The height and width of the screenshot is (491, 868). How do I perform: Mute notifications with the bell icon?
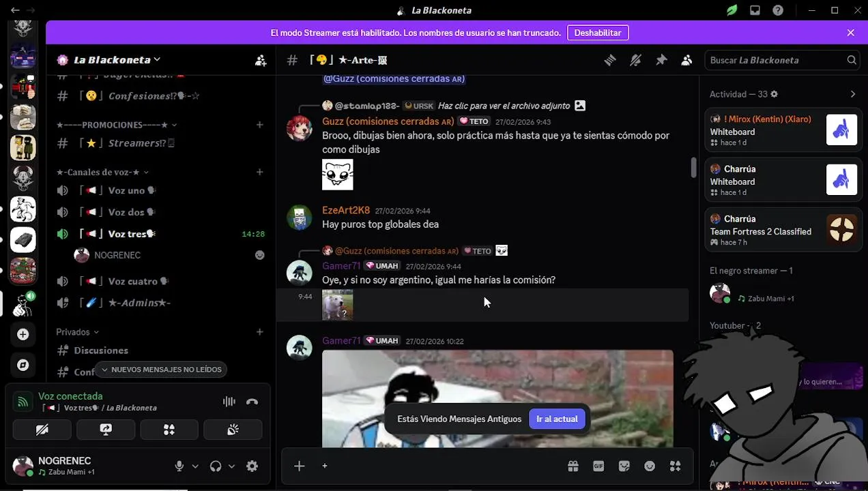pos(635,60)
